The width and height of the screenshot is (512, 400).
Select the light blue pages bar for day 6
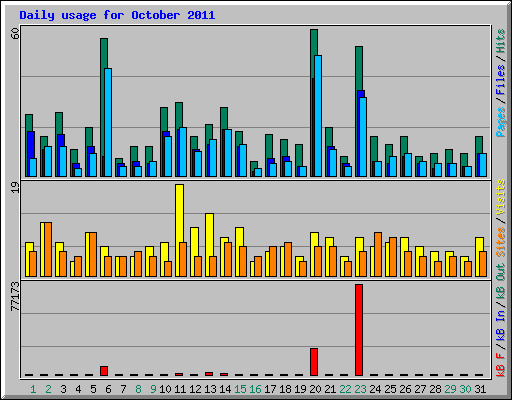108,122
